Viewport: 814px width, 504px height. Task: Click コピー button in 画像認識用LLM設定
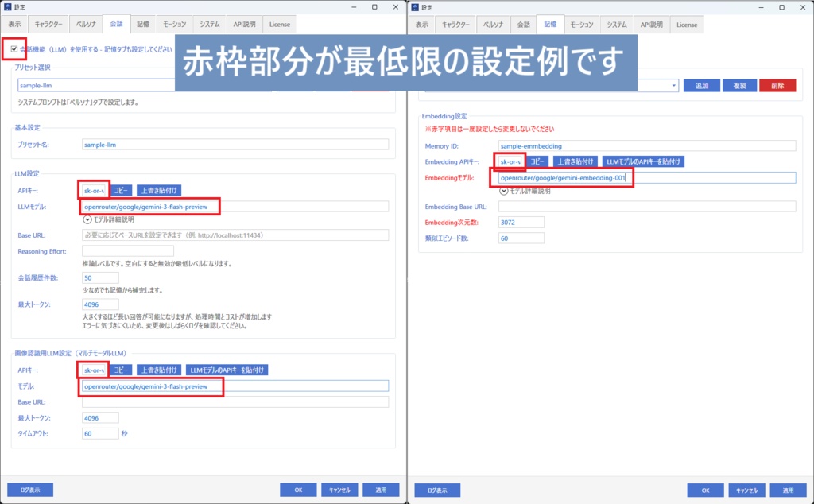coord(121,370)
